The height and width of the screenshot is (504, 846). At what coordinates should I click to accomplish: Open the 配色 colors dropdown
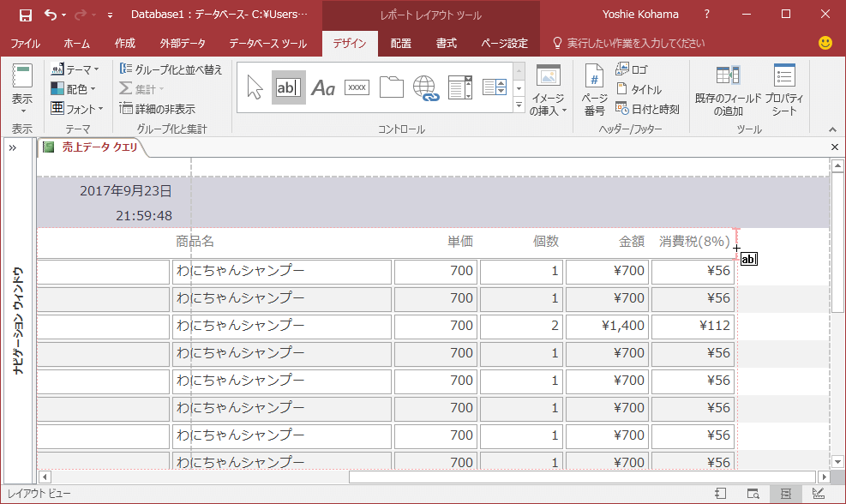73,88
